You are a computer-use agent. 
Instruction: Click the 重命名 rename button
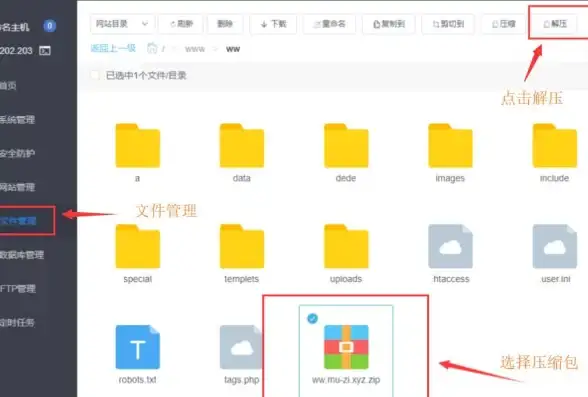(x=329, y=24)
